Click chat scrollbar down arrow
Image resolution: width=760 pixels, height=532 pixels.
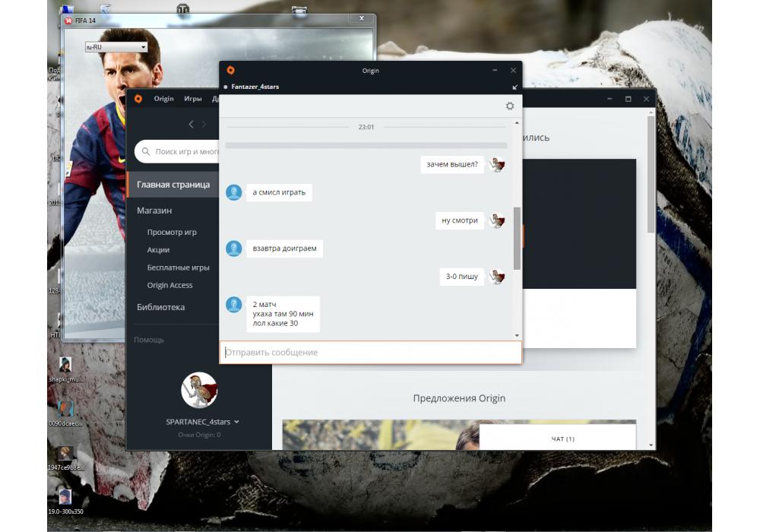tap(517, 335)
